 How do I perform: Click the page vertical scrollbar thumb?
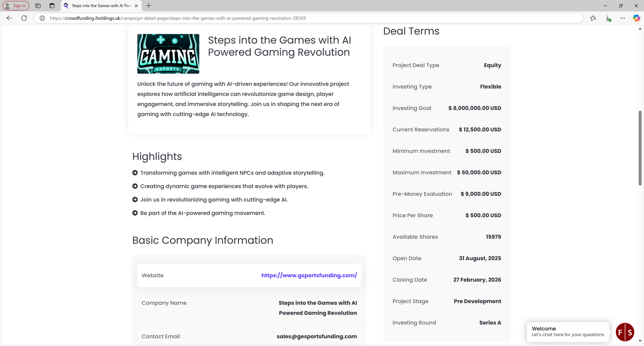tap(640, 148)
